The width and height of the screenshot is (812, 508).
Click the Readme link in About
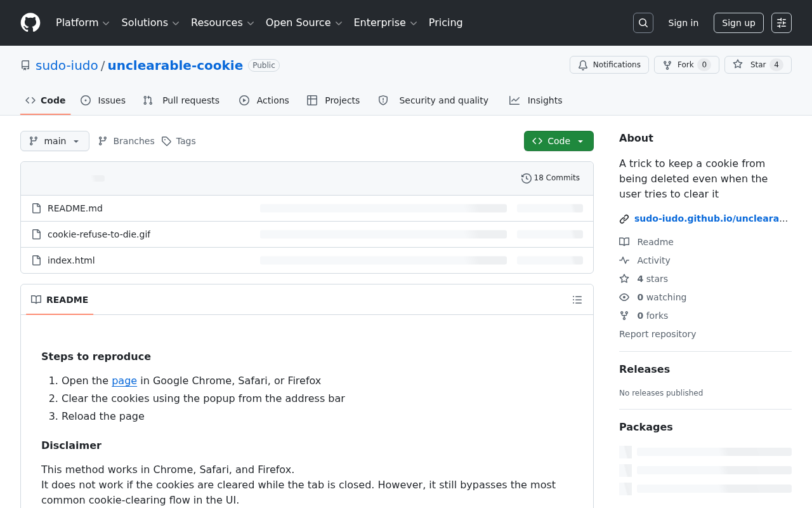coord(655,242)
